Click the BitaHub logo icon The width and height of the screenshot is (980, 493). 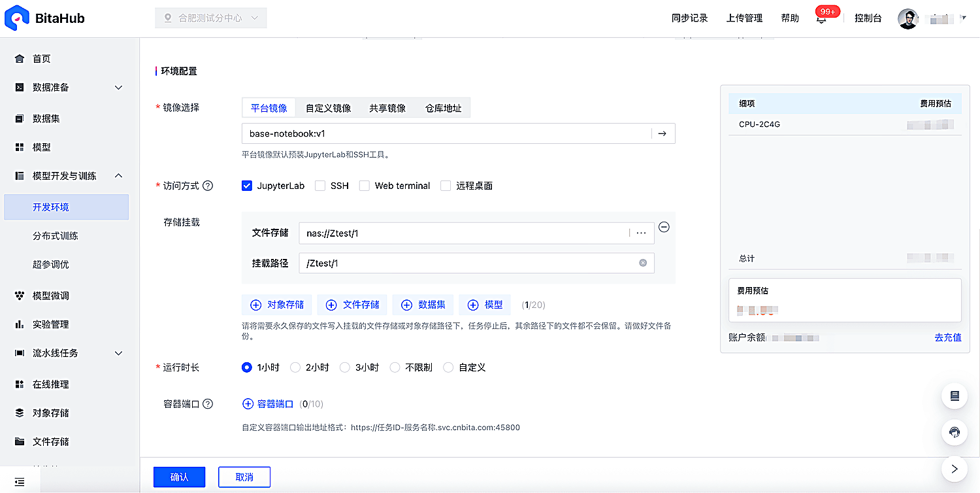tap(16, 18)
